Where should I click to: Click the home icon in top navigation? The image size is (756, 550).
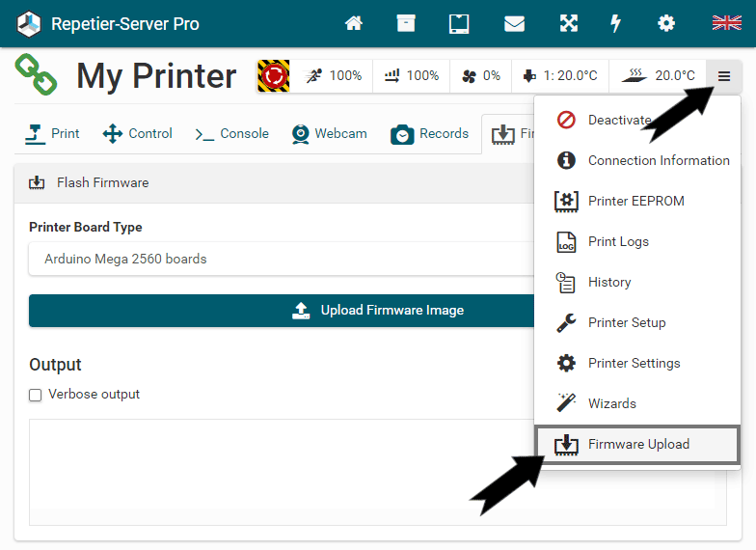tap(354, 23)
